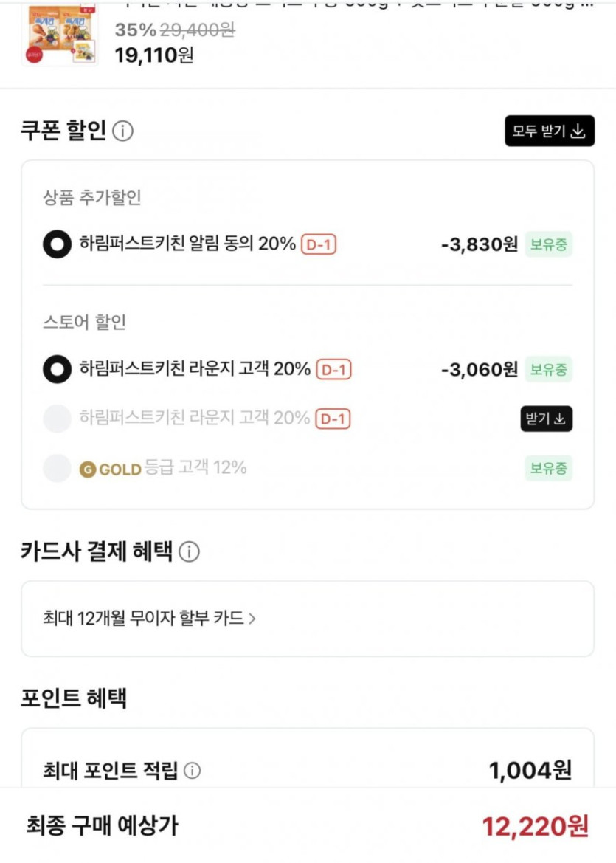The width and height of the screenshot is (616, 863).
Task: Click the 12,220원 final expected price
Action: [535, 826]
